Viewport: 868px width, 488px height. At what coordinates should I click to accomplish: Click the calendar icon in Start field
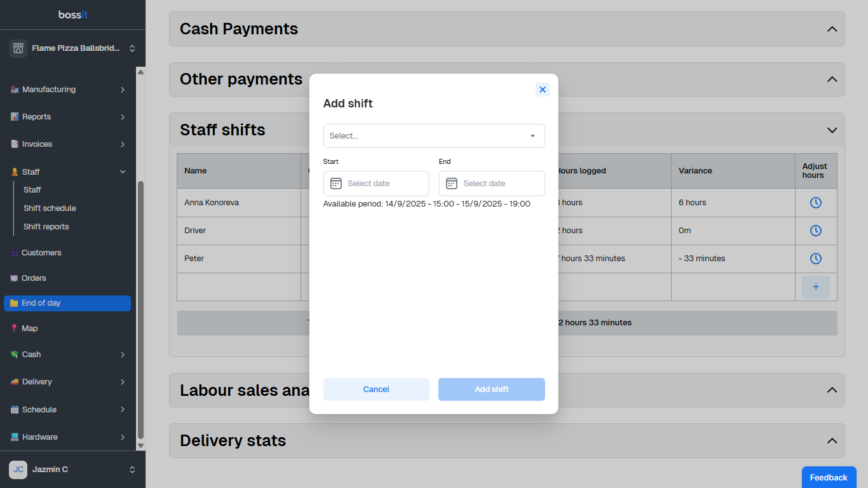(x=336, y=184)
